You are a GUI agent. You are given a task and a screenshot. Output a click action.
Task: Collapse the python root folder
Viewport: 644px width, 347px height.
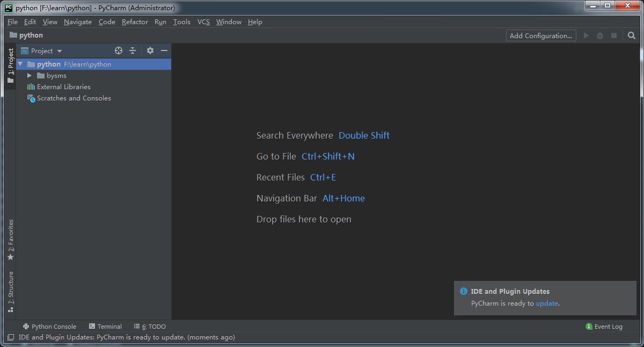point(20,64)
